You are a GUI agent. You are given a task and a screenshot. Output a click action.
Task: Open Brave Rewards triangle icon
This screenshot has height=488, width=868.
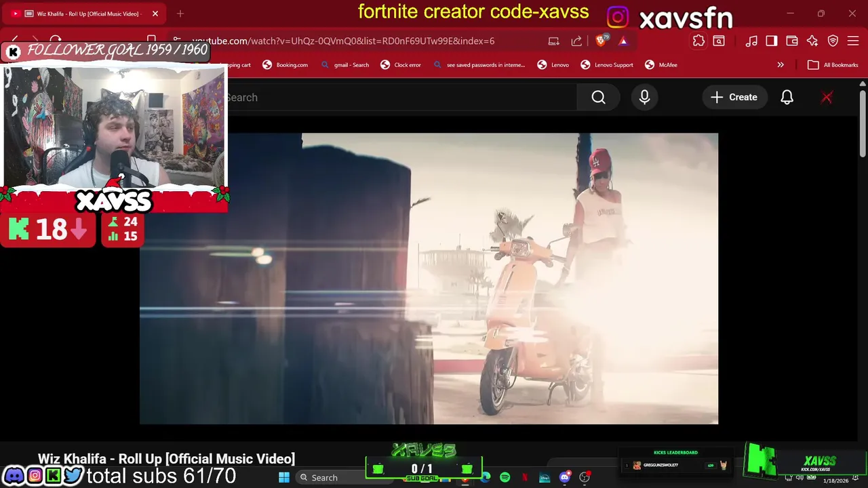pos(623,41)
